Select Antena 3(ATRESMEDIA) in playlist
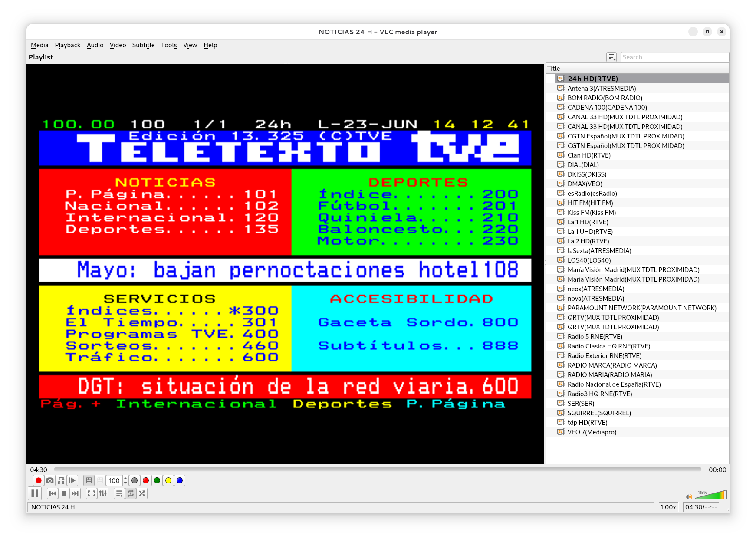The height and width of the screenshot is (542, 756). tap(642, 88)
